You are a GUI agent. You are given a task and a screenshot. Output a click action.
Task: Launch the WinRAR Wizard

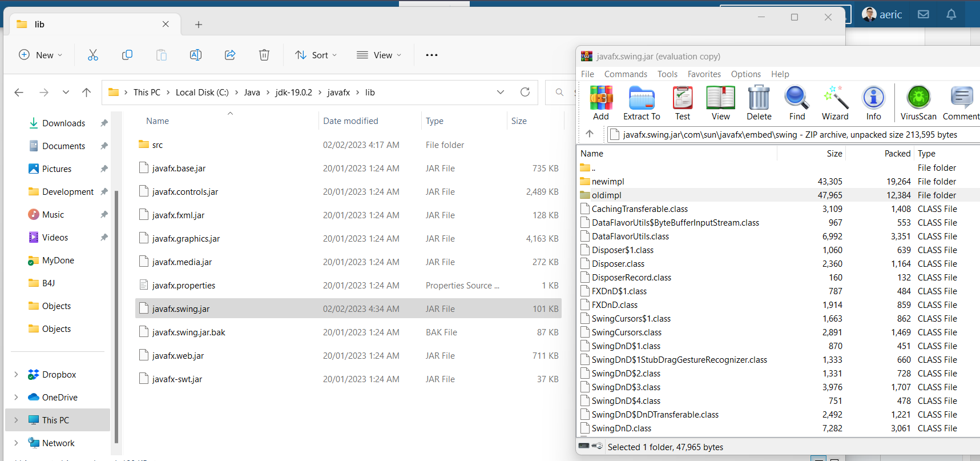tap(835, 103)
